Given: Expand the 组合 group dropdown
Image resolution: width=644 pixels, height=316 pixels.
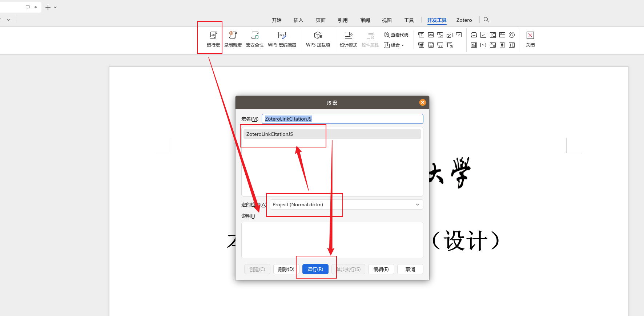Looking at the screenshot, I should point(395,45).
